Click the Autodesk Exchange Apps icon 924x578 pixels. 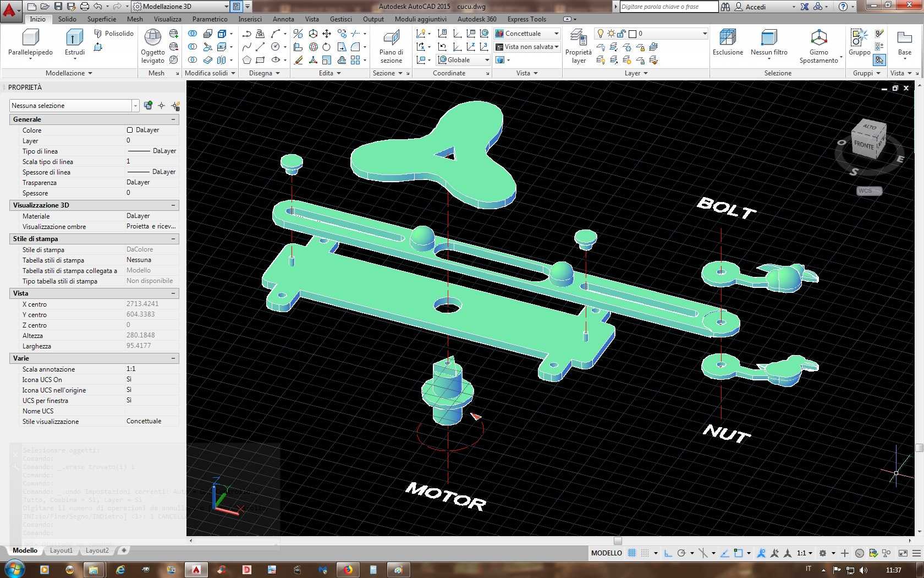(804, 7)
